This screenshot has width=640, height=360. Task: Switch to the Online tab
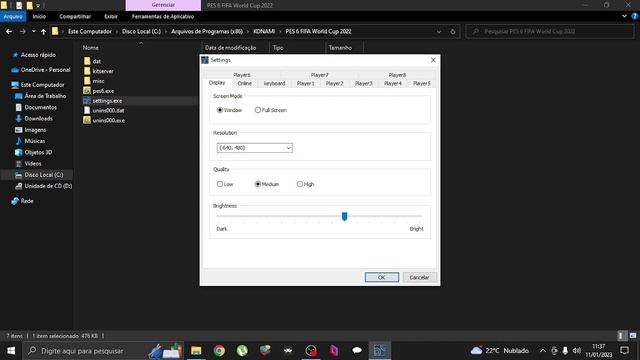244,83
